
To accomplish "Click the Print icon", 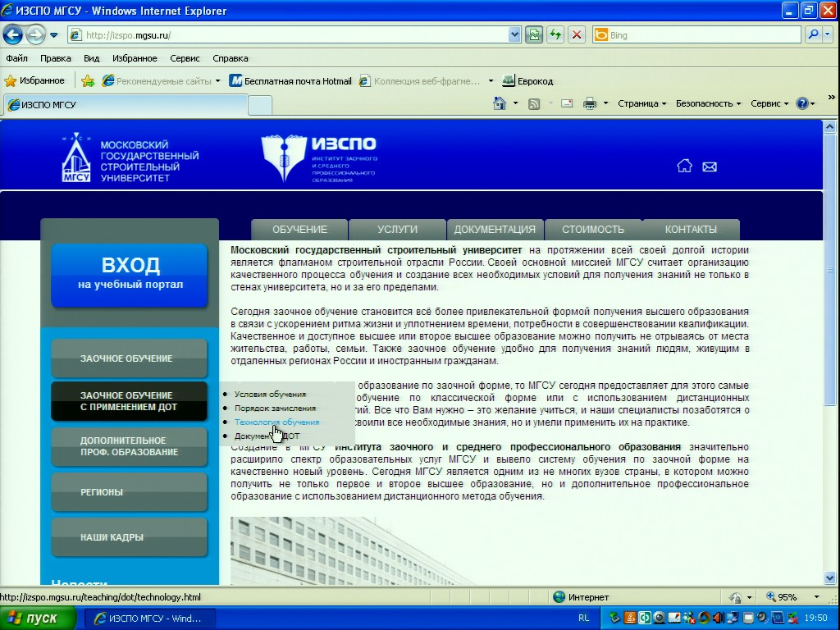I will [589, 103].
